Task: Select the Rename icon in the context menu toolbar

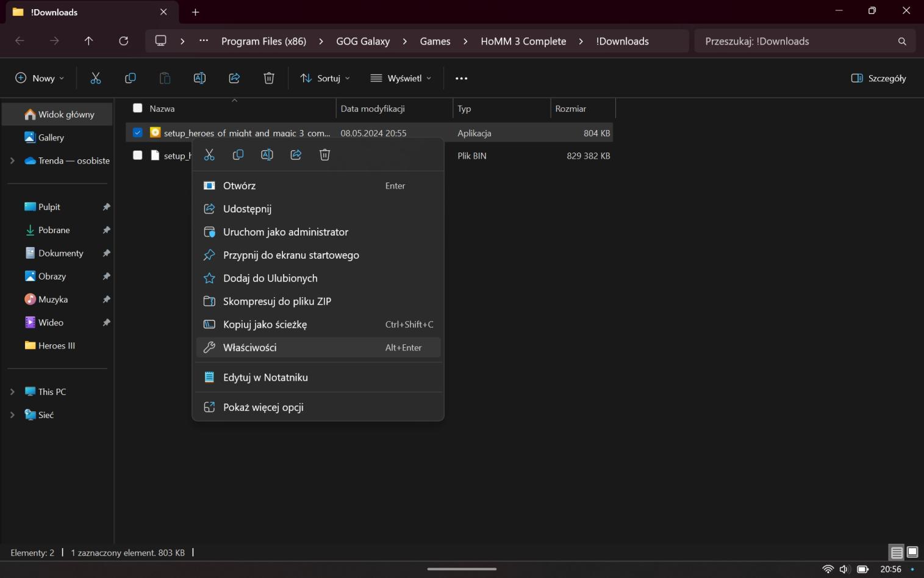Action: coord(267,154)
